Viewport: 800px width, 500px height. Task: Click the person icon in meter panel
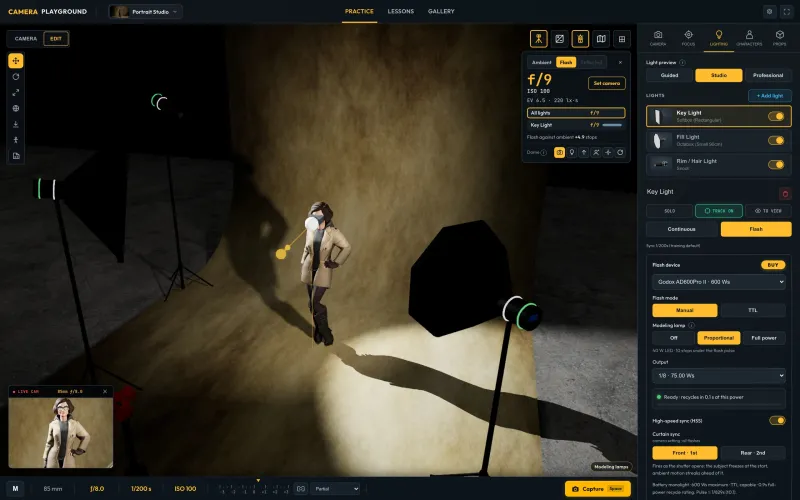pos(596,152)
